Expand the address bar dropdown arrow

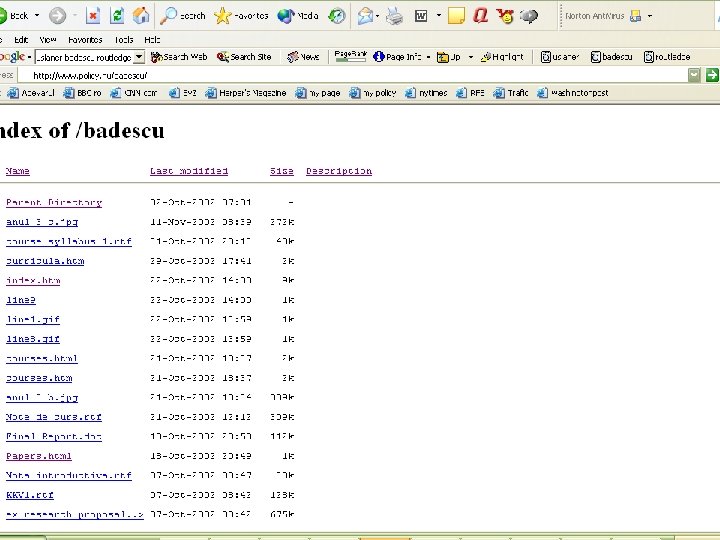(x=694, y=75)
